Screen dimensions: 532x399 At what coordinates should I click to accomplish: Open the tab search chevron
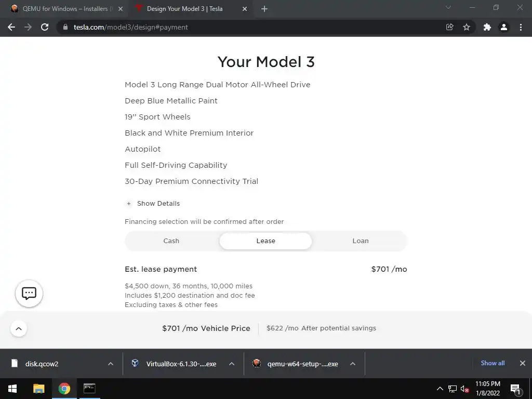448,7
